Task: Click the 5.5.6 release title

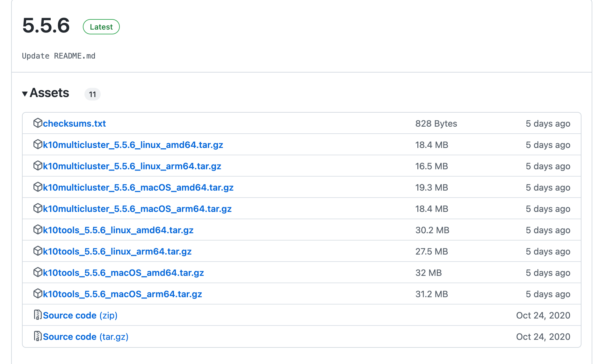Action: tap(46, 25)
